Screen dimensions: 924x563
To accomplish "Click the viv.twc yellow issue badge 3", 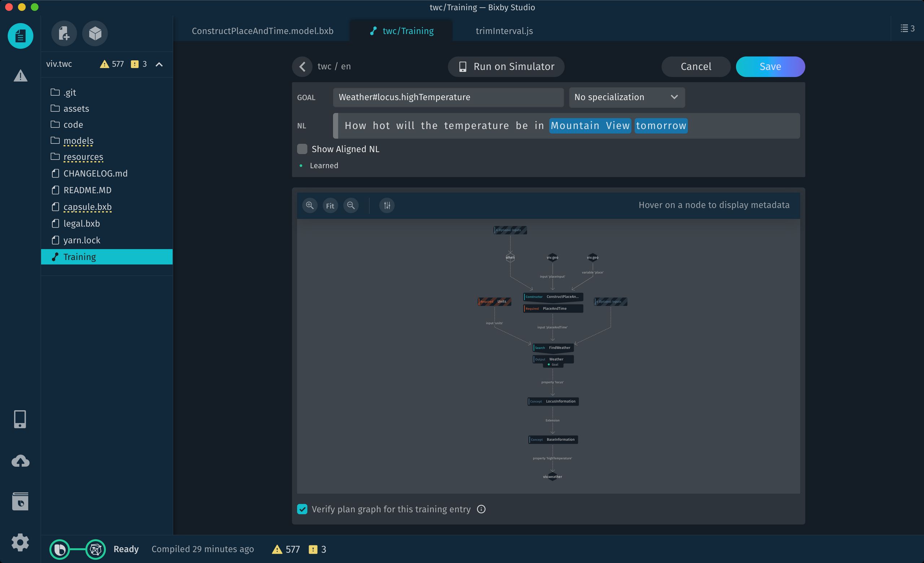I will coord(139,64).
